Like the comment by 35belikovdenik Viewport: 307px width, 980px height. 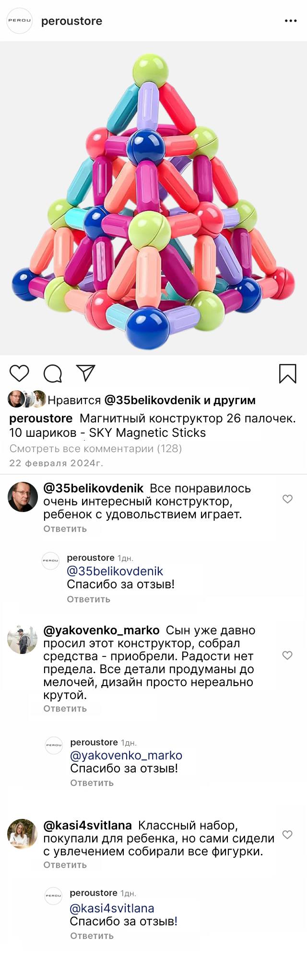(x=287, y=499)
